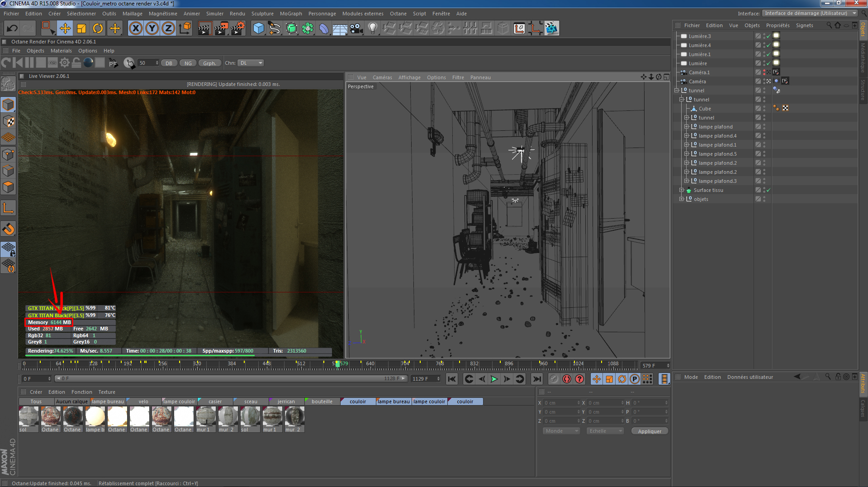This screenshot has height=487, width=868.
Task: Add a light with the bulb icon
Action: click(x=372, y=29)
